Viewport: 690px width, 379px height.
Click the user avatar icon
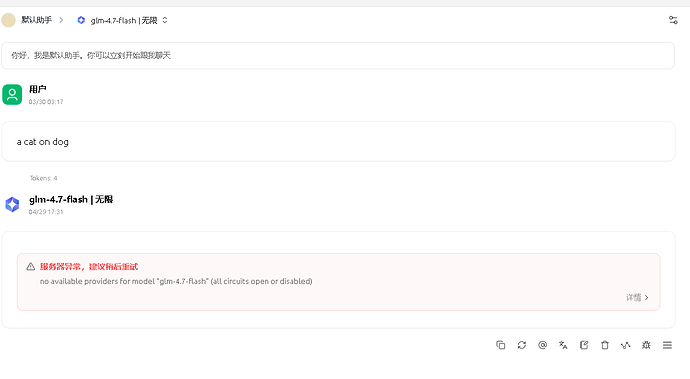[12, 95]
